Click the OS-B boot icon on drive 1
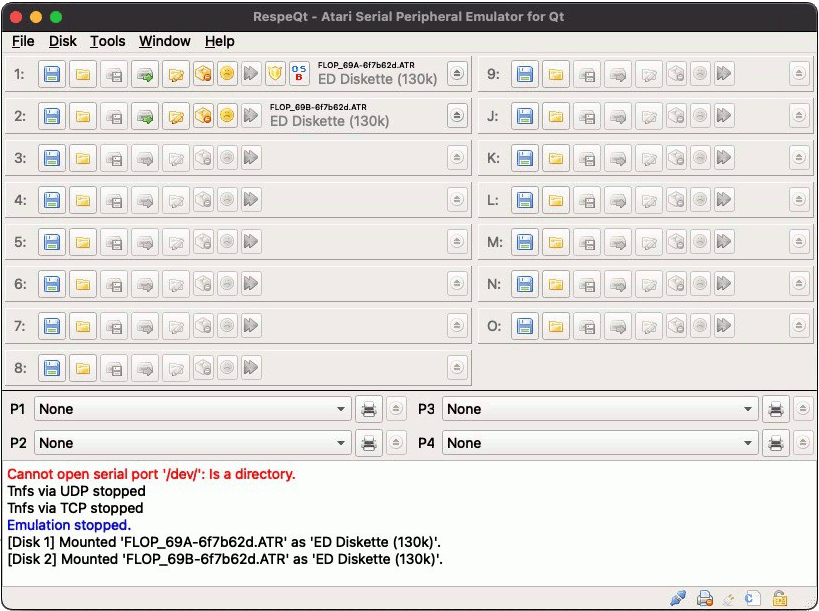This screenshot has width=819, height=611. (x=299, y=74)
